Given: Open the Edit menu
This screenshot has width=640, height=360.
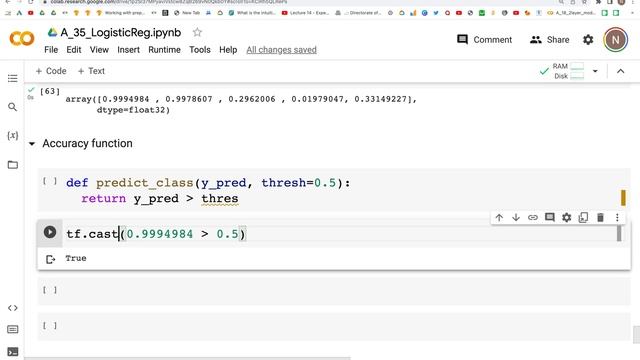Looking at the screenshot, I should click(74, 50).
